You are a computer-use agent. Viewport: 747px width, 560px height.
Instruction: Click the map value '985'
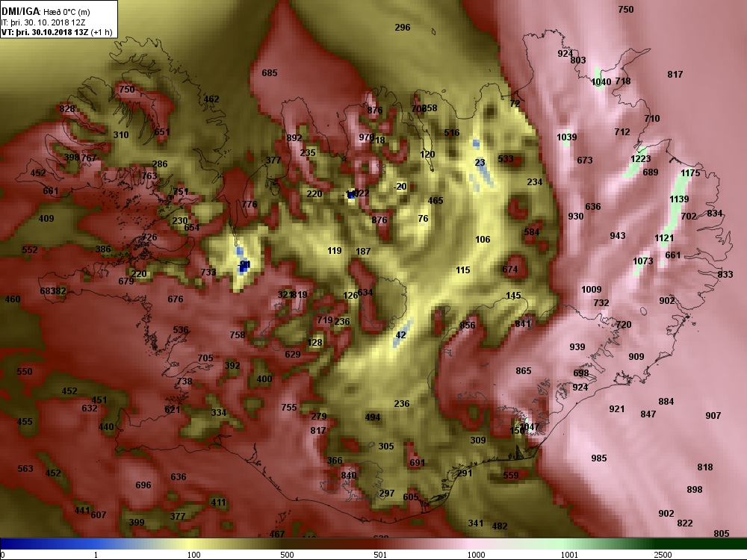[x=599, y=458]
